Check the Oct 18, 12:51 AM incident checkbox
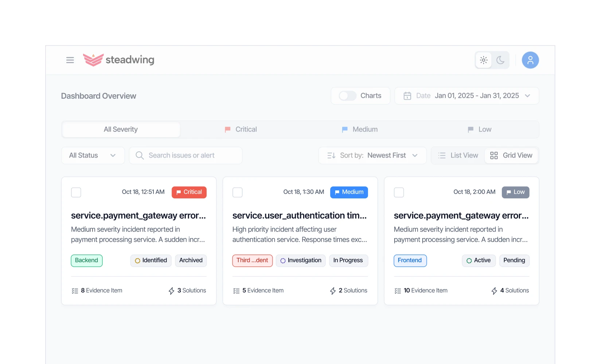 pos(76,192)
